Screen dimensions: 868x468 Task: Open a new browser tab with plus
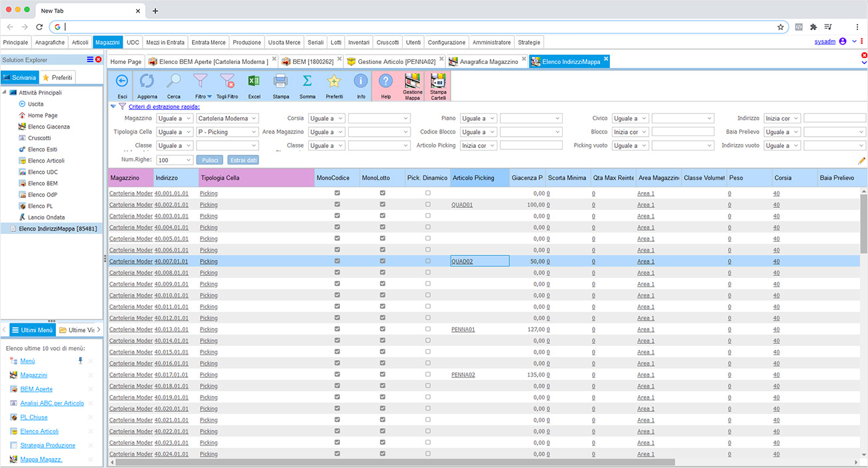pos(155,11)
